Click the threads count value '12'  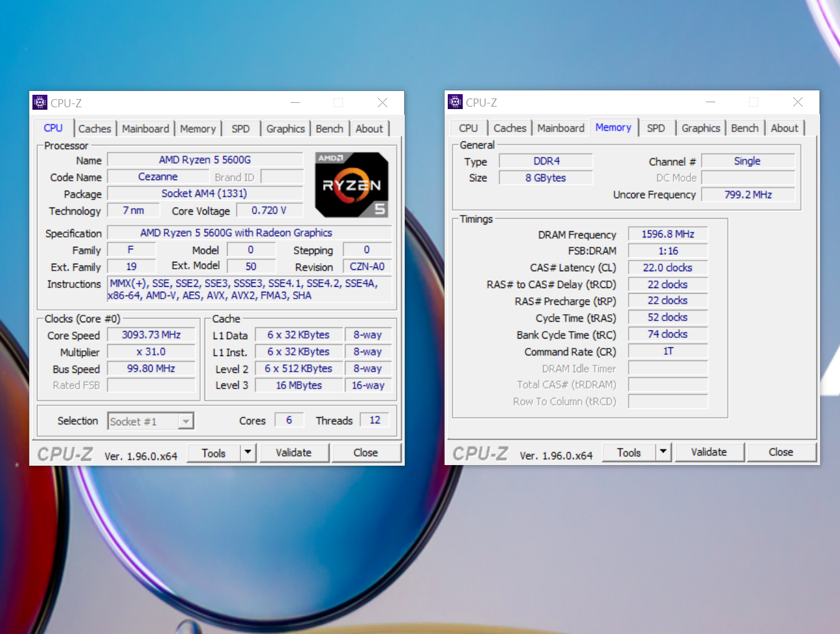click(375, 421)
